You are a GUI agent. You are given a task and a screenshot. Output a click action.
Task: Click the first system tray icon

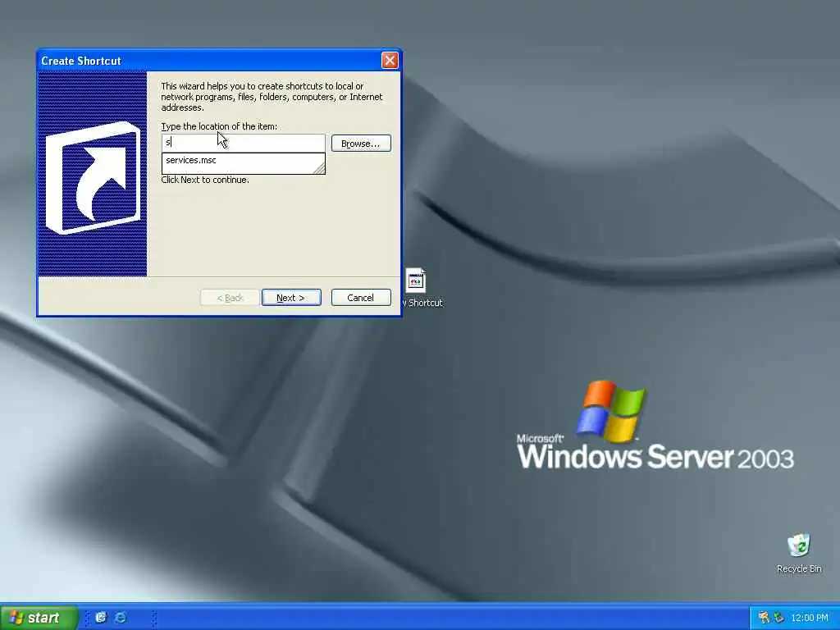coord(764,618)
